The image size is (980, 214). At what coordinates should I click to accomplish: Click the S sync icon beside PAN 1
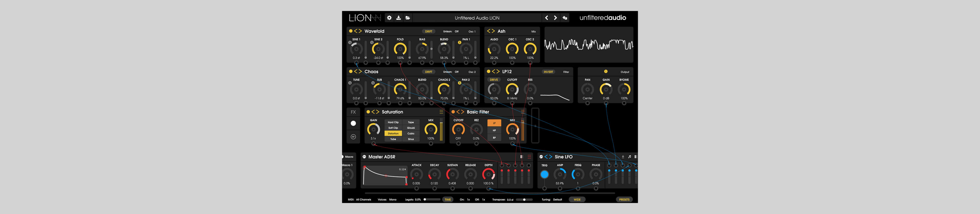[460, 43]
